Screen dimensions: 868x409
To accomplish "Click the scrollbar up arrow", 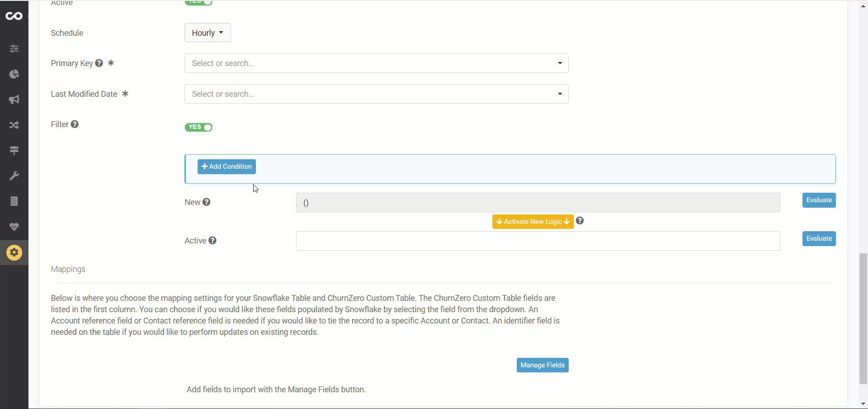I will [x=863, y=6].
